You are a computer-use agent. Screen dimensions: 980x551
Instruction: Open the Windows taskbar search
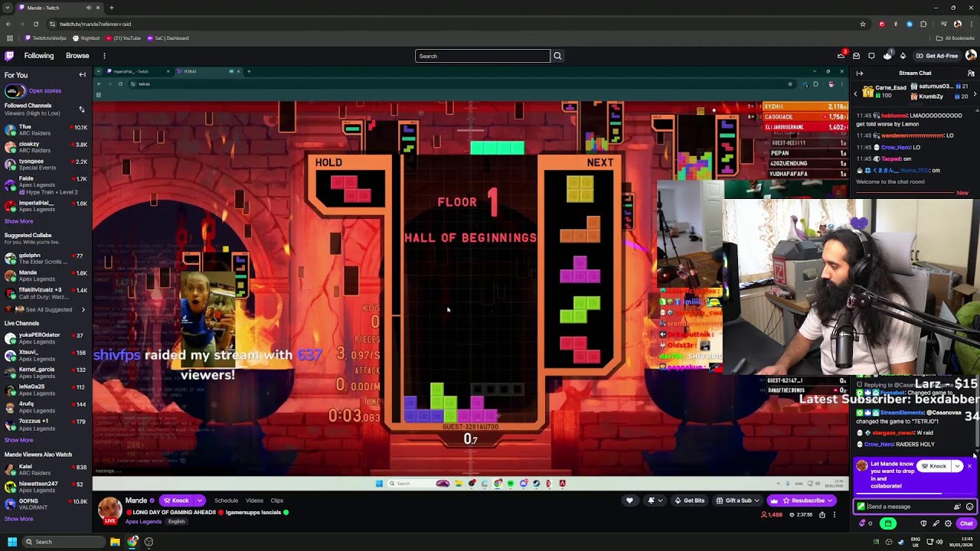click(65, 542)
